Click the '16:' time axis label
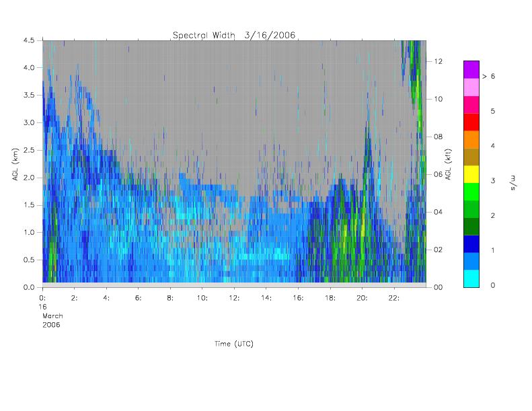The image size is (532, 411). click(x=297, y=298)
